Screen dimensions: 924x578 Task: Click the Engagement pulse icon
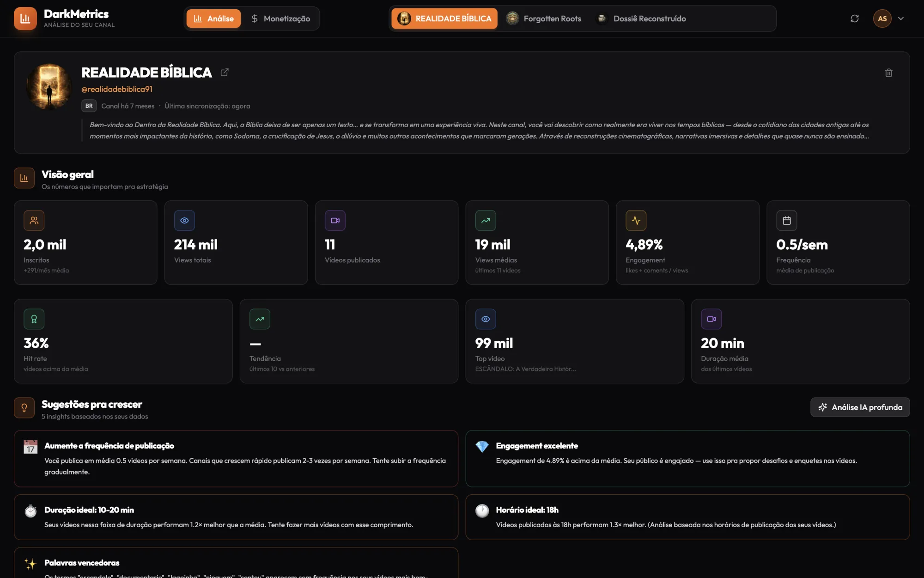click(636, 221)
